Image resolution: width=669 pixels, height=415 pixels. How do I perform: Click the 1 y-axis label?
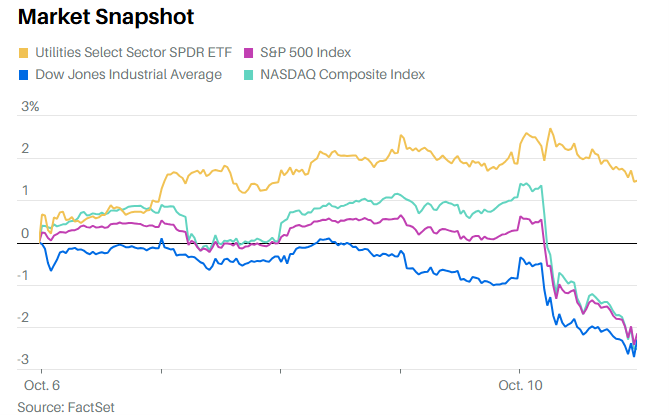[25, 192]
